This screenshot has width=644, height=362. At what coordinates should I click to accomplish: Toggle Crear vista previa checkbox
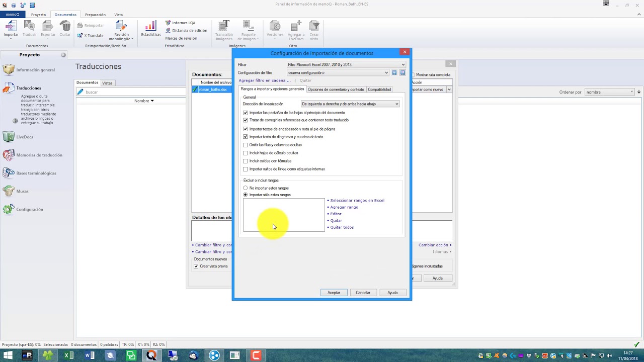click(x=196, y=266)
